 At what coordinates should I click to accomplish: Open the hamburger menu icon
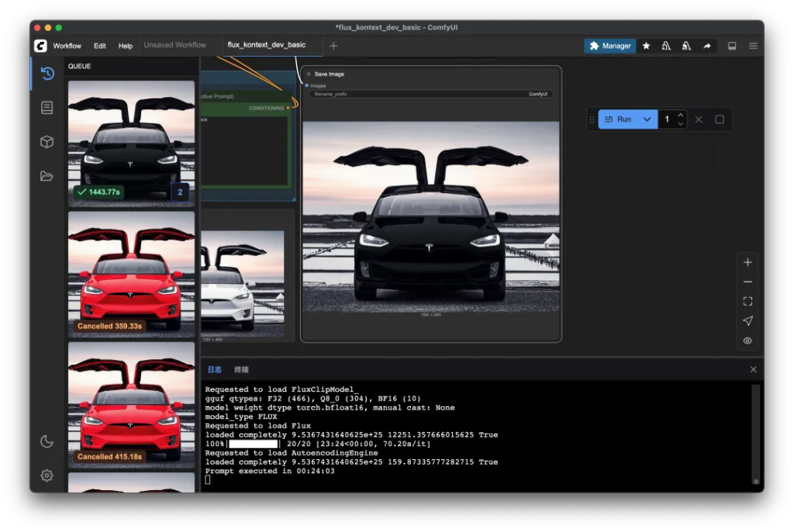[754, 46]
